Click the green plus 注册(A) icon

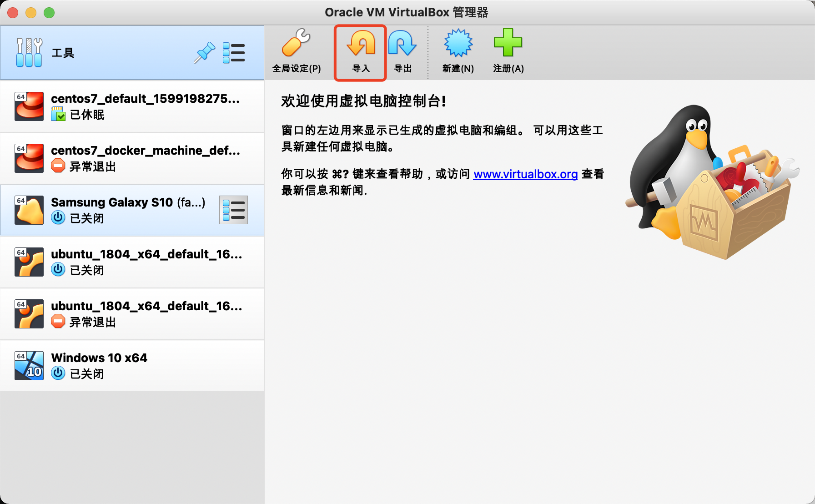(x=508, y=43)
